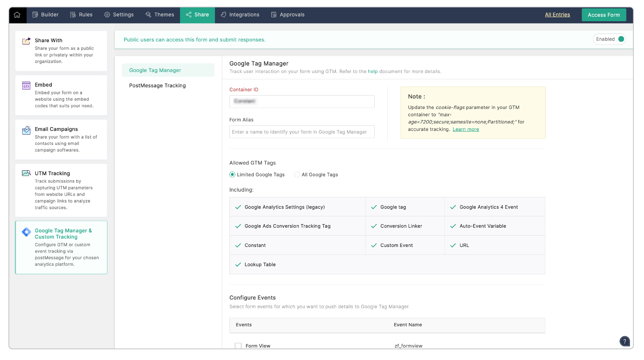Select the Email Campaigns envelope icon
This screenshot has height=360, width=644.
[x=26, y=130]
